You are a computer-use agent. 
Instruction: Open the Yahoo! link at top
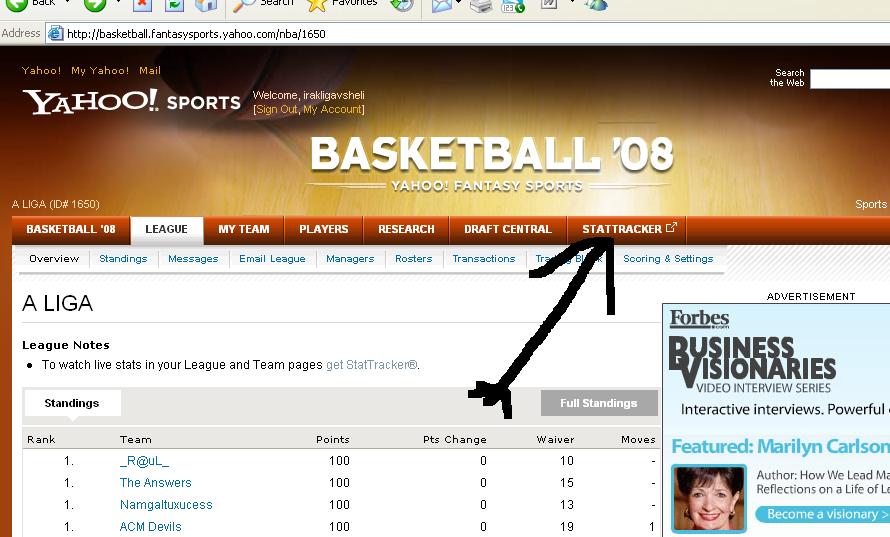pyautogui.click(x=41, y=70)
